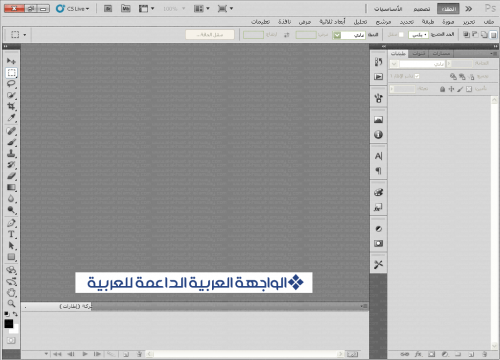This screenshot has height=360, width=500.
Task: Click the black foreground color swatch
Action: tap(8, 323)
